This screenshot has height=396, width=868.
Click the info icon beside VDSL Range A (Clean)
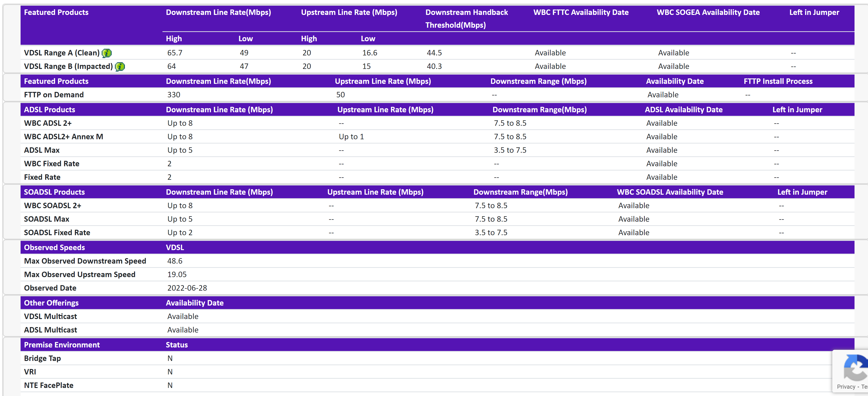[x=106, y=53]
